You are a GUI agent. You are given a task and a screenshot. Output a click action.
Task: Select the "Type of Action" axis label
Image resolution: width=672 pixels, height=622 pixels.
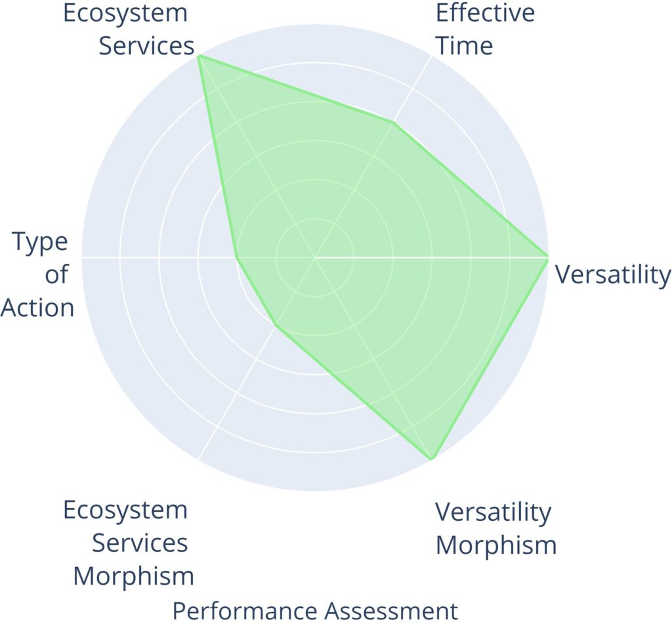point(39,275)
